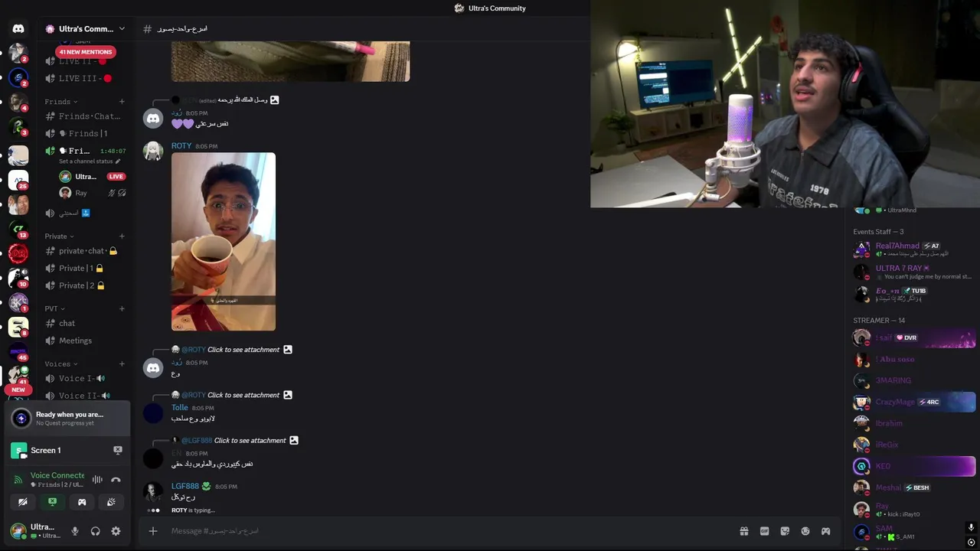Open soundboard in voice panel
Image resolution: width=980 pixels, height=551 pixels.
click(x=111, y=502)
